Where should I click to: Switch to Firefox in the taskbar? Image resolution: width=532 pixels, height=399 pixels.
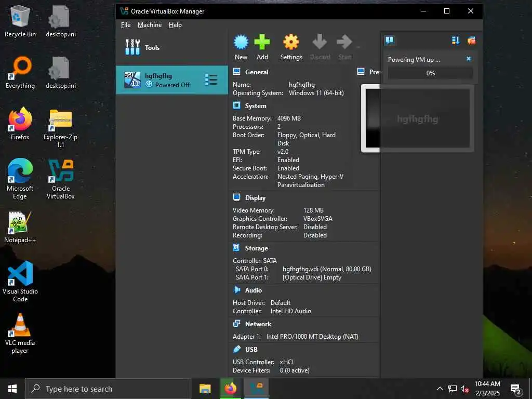[x=230, y=389]
